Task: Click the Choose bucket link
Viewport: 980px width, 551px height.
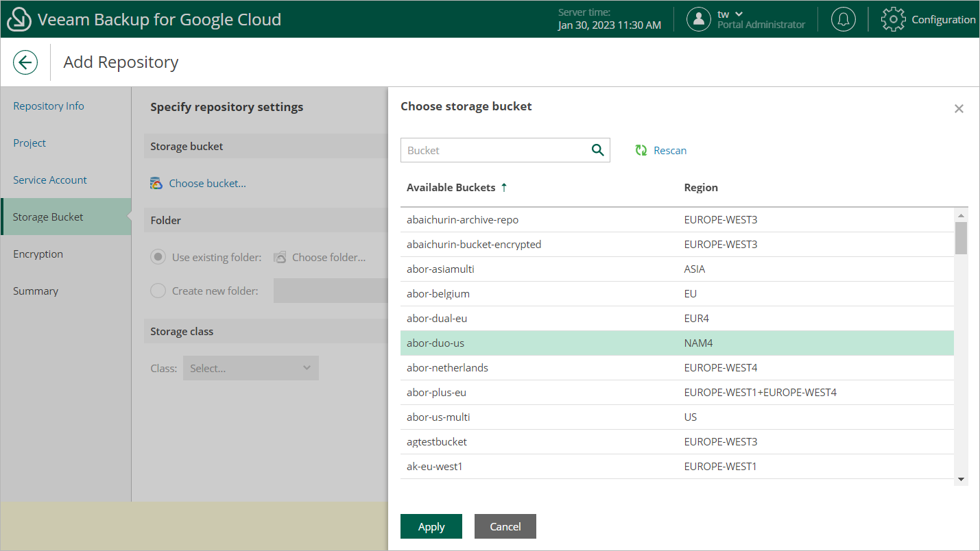Action: 207,184
